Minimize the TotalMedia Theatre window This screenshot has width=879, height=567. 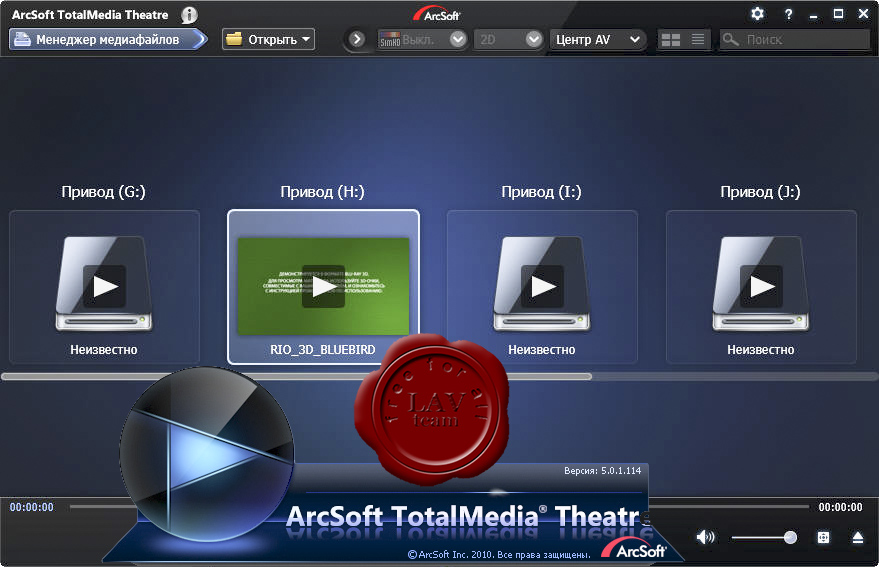point(813,16)
